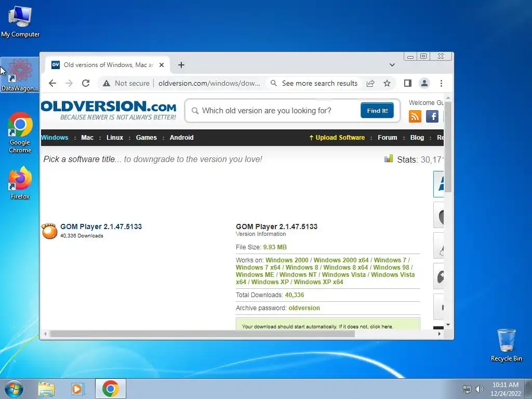The height and width of the screenshot is (399, 532).
Task: Click the scroll right arrow
Action: click(440, 334)
